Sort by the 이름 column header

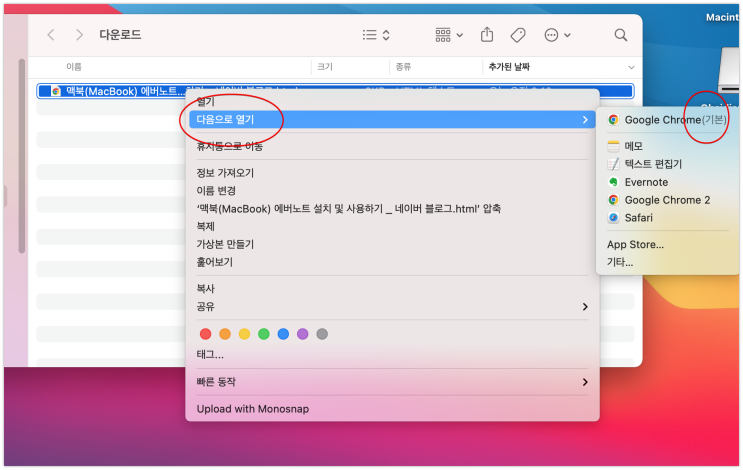(74, 67)
